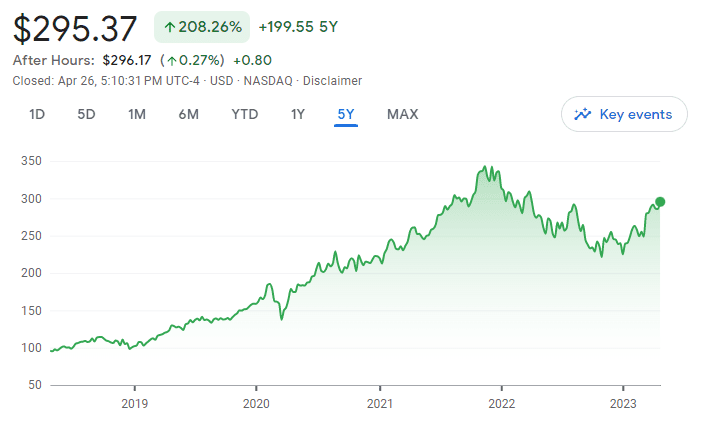Show the MAX time range
Viewport: 704px width, 424px height.
pyautogui.click(x=402, y=114)
